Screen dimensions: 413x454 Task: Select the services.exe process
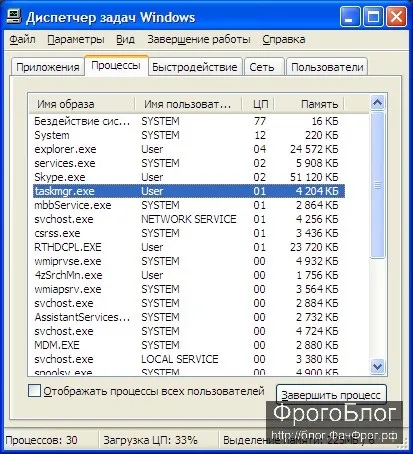[x=189, y=163]
